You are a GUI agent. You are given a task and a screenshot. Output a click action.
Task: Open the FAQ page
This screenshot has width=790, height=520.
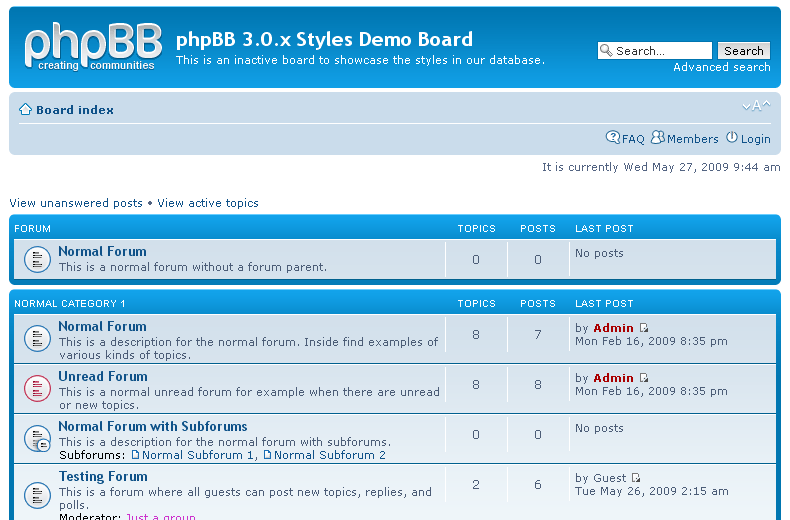tap(633, 139)
